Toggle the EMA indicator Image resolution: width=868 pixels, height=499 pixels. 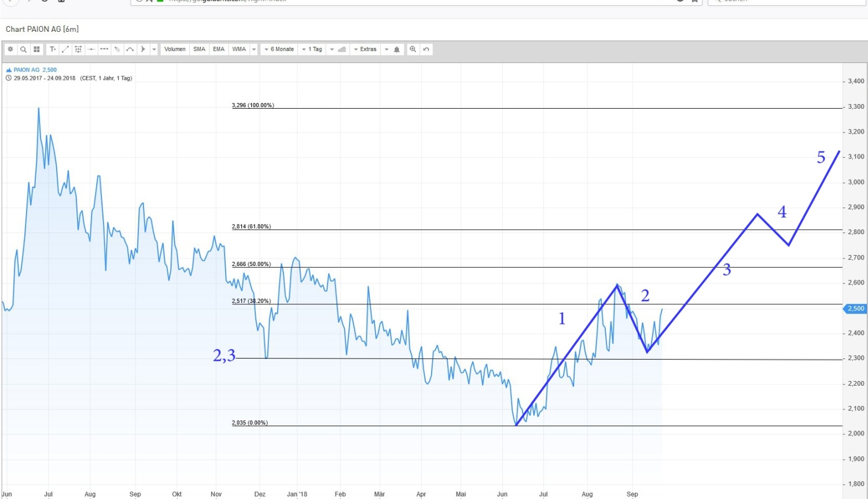point(219,49)
